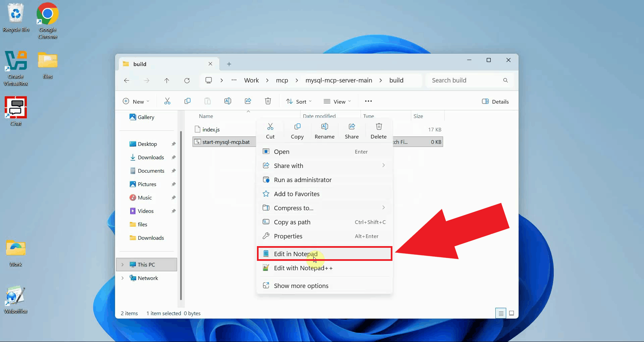
Task: Toggle the Details pane
Action: tap(495, 101)
